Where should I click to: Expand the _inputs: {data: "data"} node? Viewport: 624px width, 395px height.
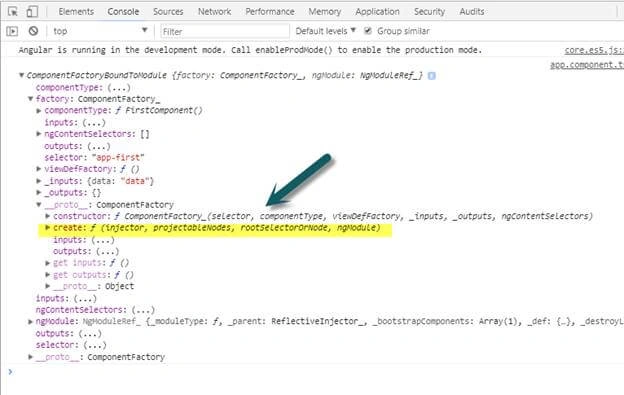tap(39, 181)
